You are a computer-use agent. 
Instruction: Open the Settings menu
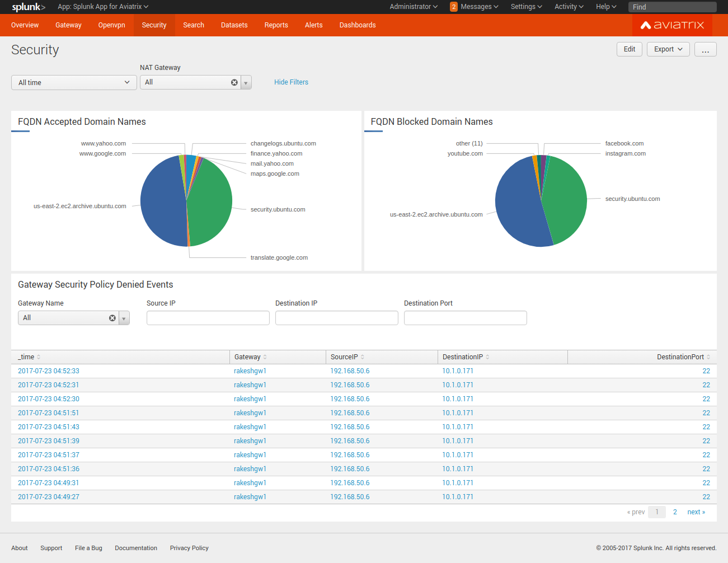[527, 7]
